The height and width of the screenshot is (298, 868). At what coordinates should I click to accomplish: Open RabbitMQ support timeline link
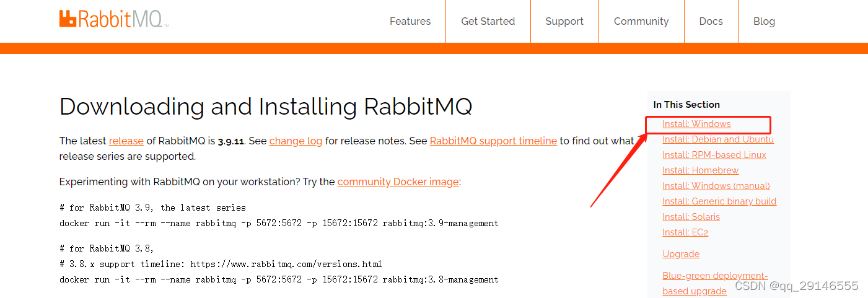(x=493, y=141)
